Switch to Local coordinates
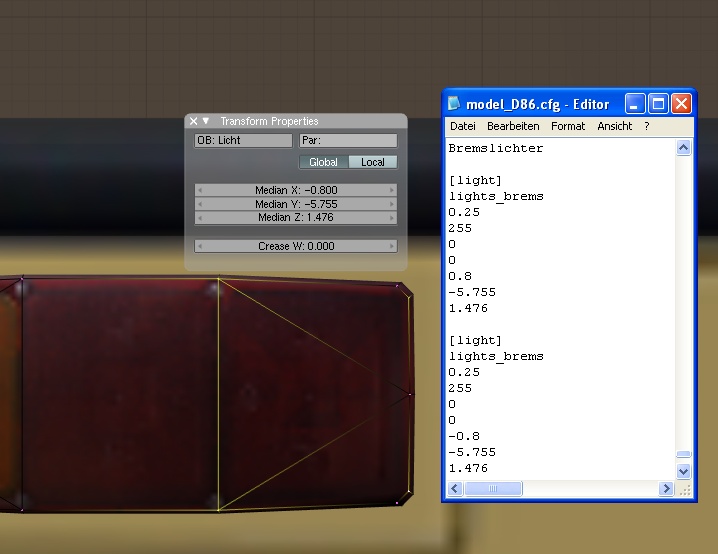Viewport: 718px width, 554px height. 373,162
